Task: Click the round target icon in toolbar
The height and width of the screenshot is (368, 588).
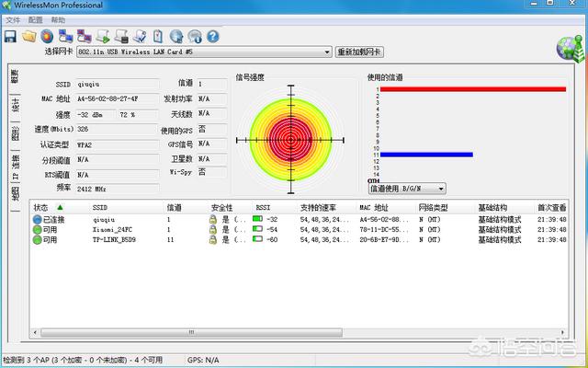Action: coord(46,36)
